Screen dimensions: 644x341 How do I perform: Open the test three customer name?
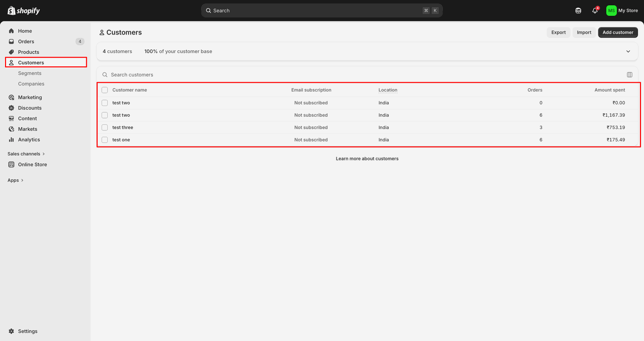click(x=123, y=127)
